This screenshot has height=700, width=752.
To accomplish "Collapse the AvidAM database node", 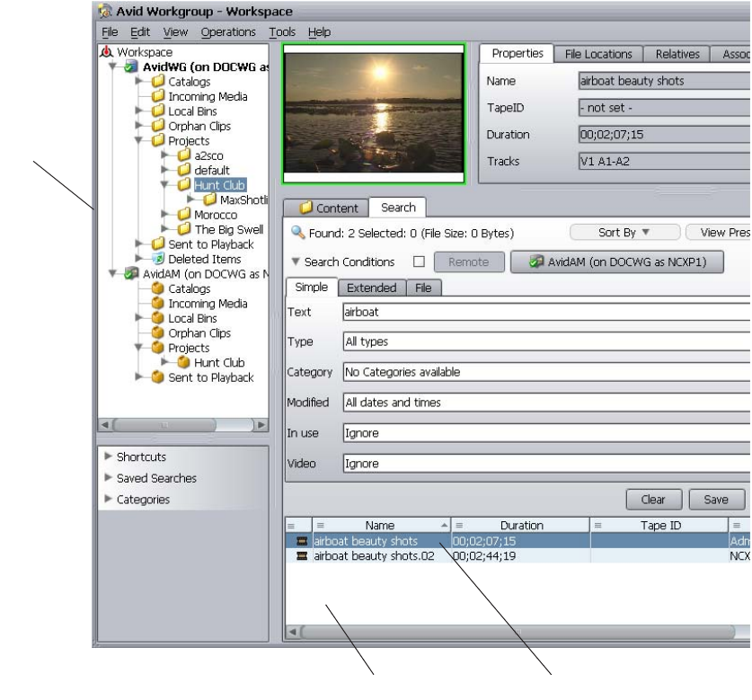I will (x=112, y=273).
